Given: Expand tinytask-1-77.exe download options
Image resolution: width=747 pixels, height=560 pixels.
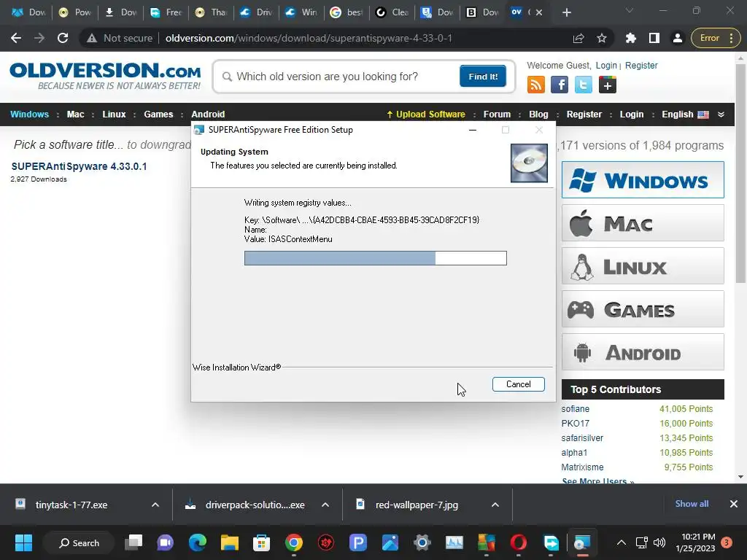Looking at the screenshot, I should click(155, 505).
